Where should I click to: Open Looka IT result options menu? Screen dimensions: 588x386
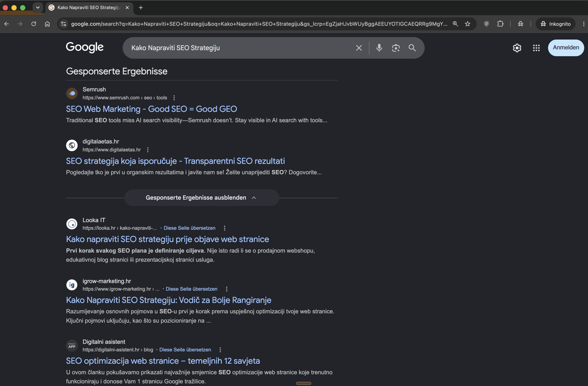coord(225,228)
